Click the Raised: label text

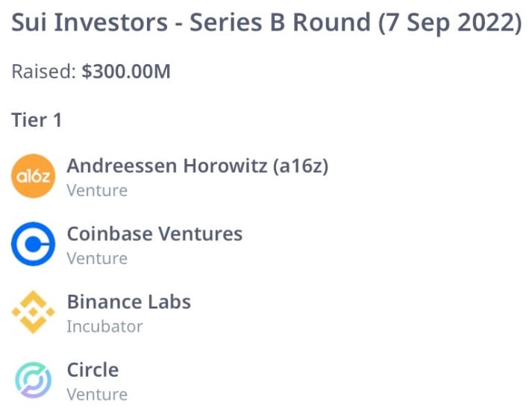[44, 72]
